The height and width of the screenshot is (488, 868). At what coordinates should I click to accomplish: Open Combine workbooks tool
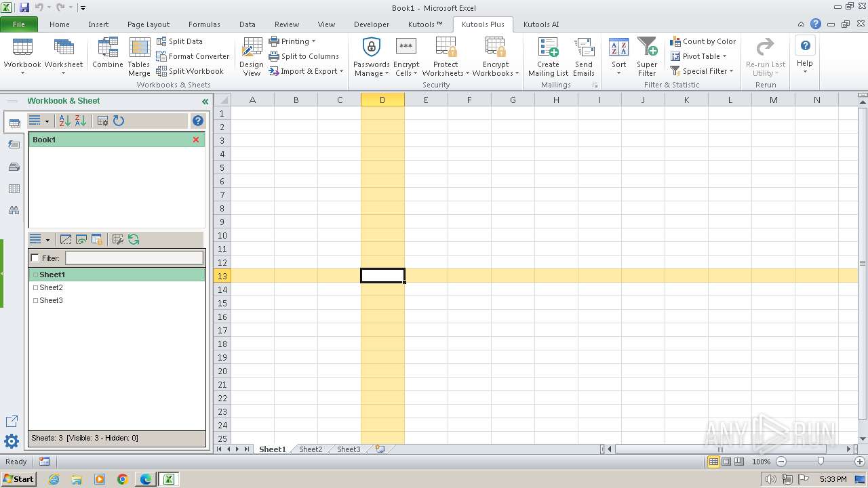click(x=108, y=53)
